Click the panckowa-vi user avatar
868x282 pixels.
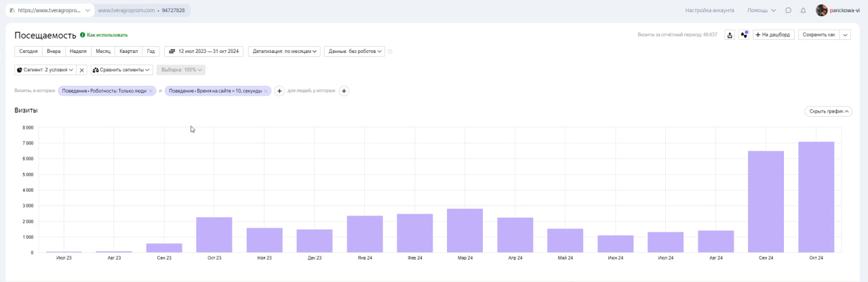pyautogui.click(x=821, y=10)
